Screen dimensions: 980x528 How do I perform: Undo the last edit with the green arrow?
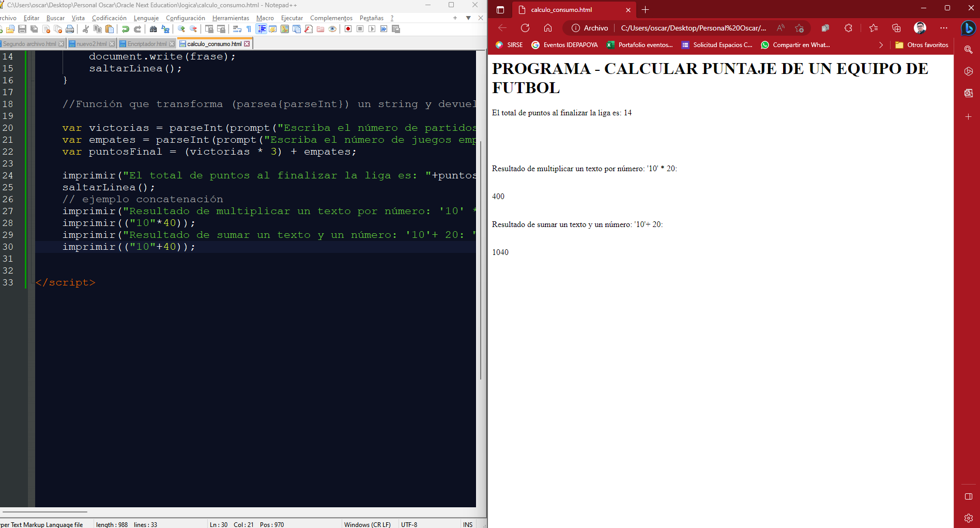click(x=126, y=29)
